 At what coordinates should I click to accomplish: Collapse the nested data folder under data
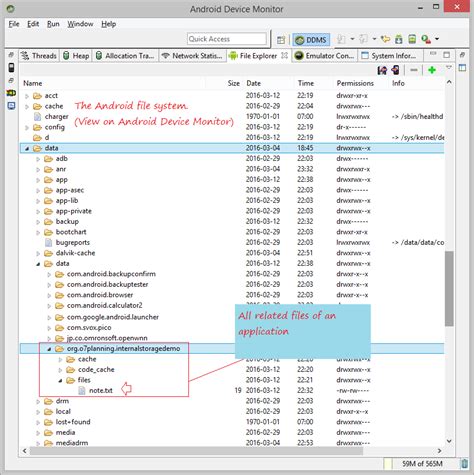click(x=38, y=264)
